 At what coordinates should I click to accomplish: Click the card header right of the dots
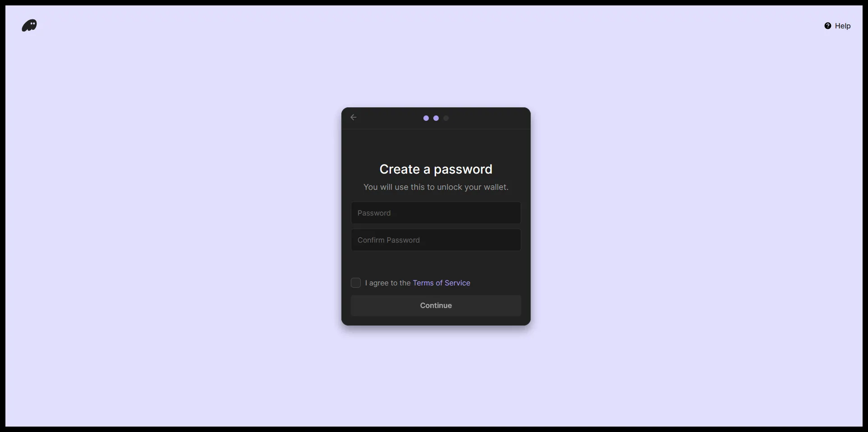pos(489,118)
